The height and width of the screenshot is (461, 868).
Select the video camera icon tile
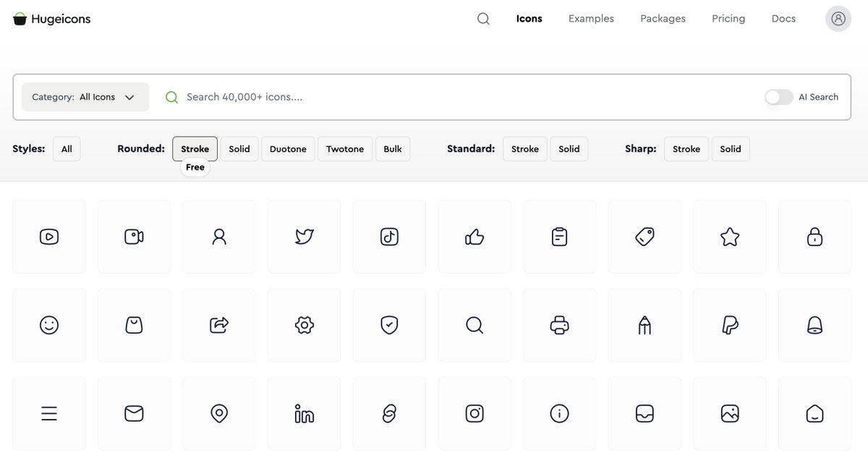(x=134, y=237)
